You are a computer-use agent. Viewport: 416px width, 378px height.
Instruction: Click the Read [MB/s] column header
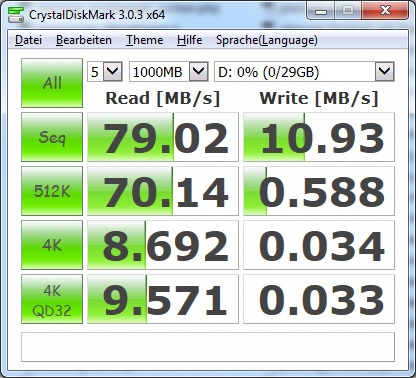click(163, 99)
